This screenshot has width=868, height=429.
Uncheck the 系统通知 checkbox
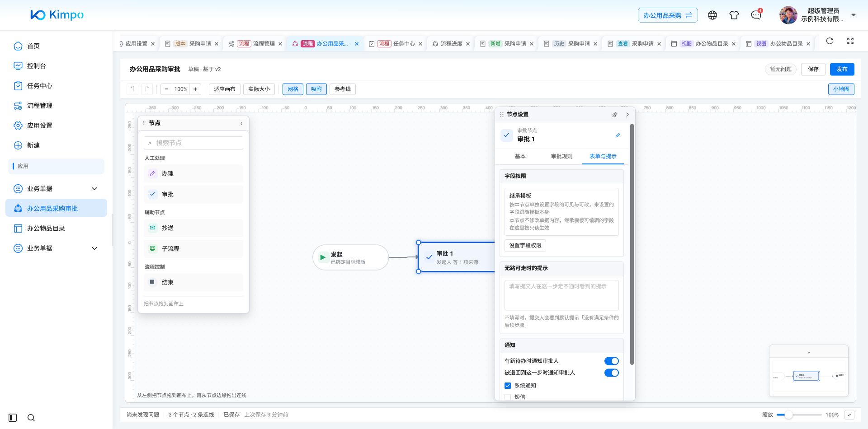click(x=508, y=386)
